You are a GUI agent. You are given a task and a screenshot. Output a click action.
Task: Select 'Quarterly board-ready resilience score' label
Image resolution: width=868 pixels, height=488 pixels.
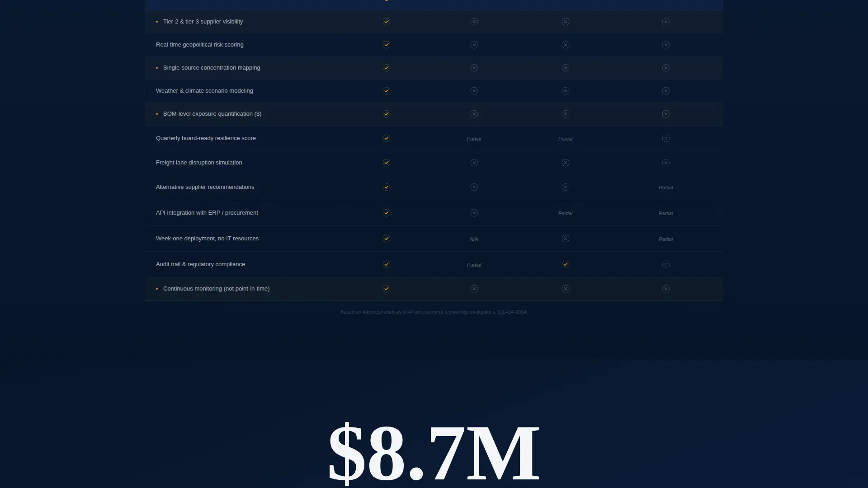click(206, 138)
